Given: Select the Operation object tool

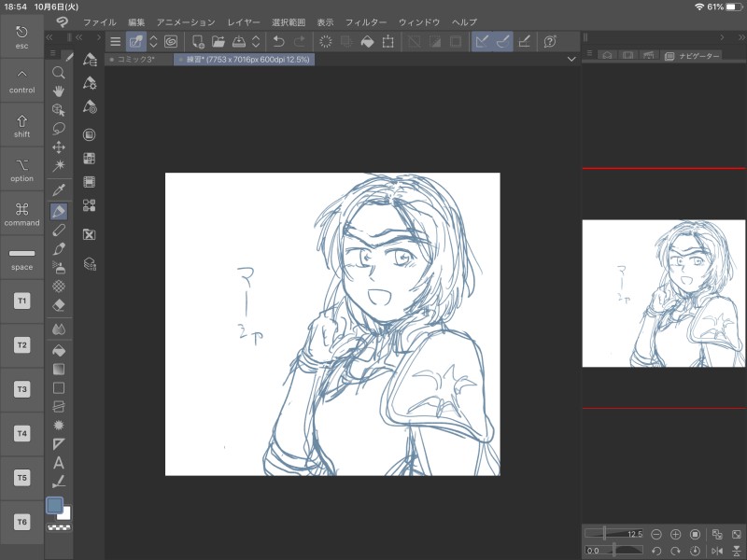Looking at the screenshot, I should coord(59,110).
